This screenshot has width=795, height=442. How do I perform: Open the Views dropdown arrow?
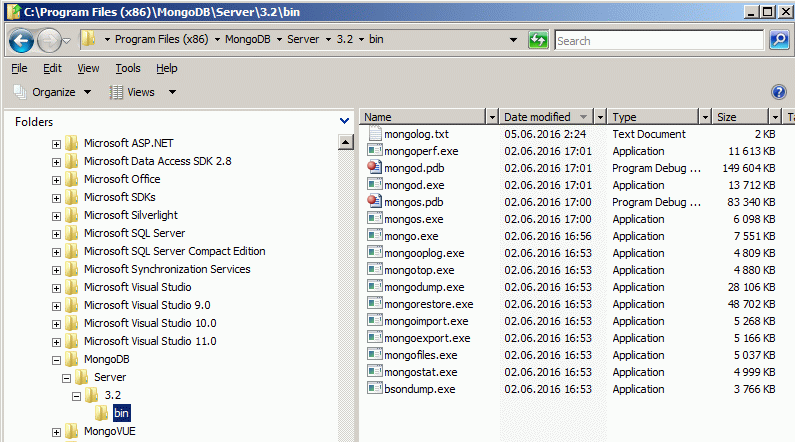[172, 92]
